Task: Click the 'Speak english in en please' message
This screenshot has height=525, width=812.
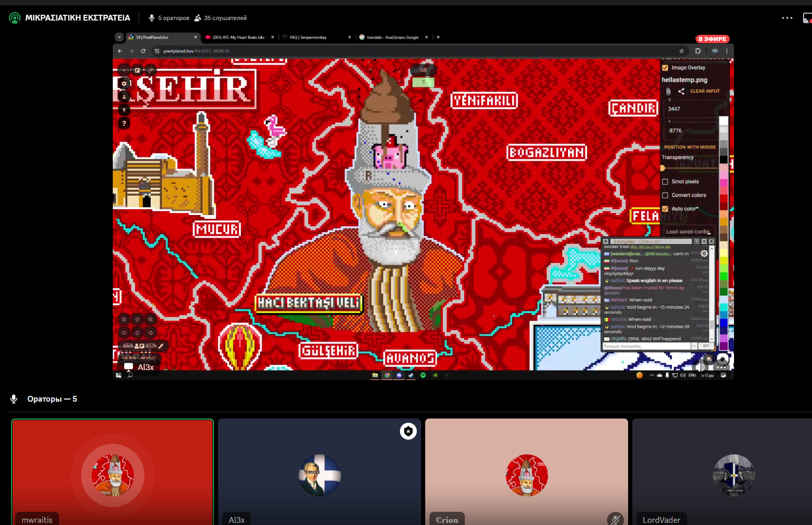Action: coord(654,280)
